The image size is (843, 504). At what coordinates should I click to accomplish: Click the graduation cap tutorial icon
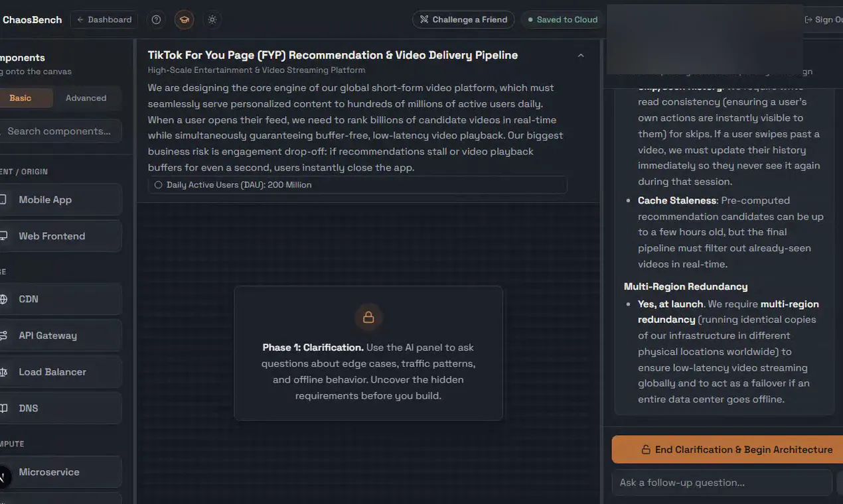(184, 20)
